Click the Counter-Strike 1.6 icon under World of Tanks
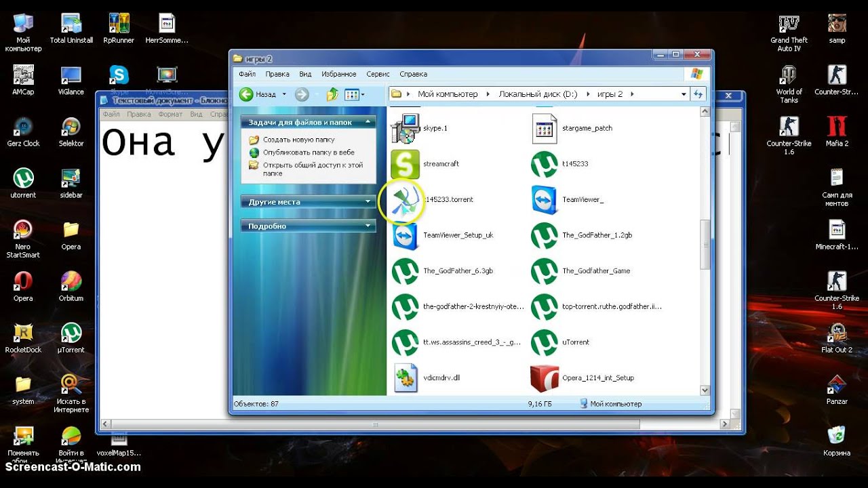Image resolution: width=868 pixels, height=488 pixels. pyautogui.click(x=789, y=135)
